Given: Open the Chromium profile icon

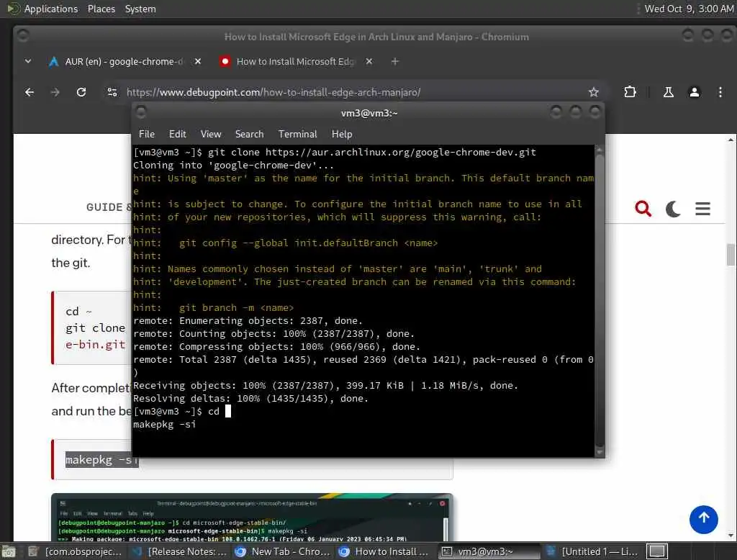Looking at the screenshot, I should pyautogui.click(x=695, y=92).
